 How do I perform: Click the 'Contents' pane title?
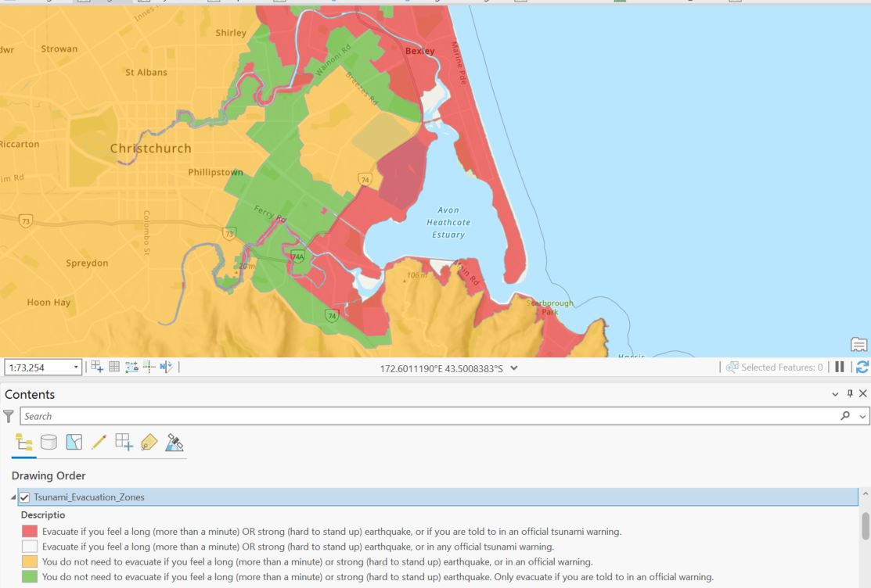tap(30, 394)
